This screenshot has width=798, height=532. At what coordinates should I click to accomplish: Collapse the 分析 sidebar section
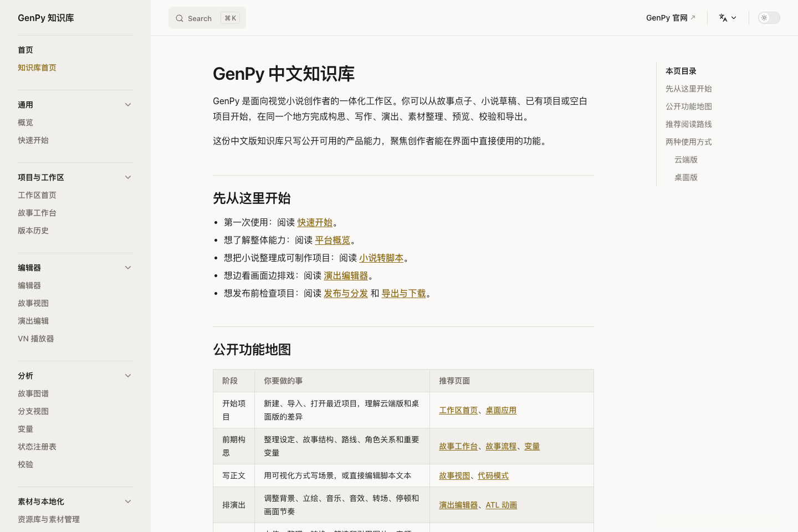click(128, 376)
